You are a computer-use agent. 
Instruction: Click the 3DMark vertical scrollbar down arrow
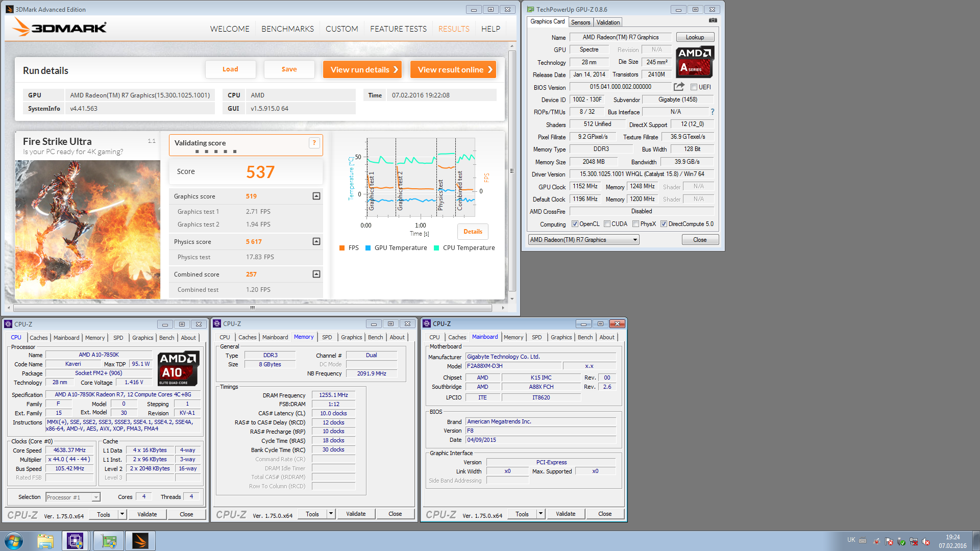(x=512, y=299)
